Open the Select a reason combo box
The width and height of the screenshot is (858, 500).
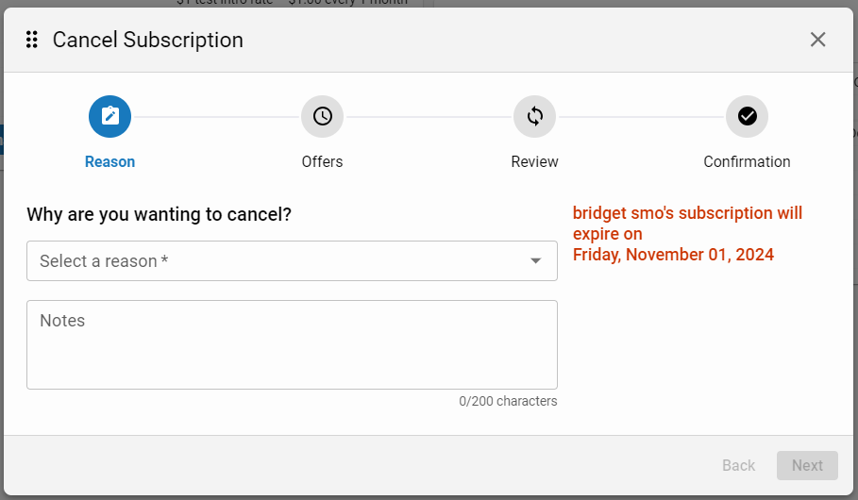click(280, 261)
